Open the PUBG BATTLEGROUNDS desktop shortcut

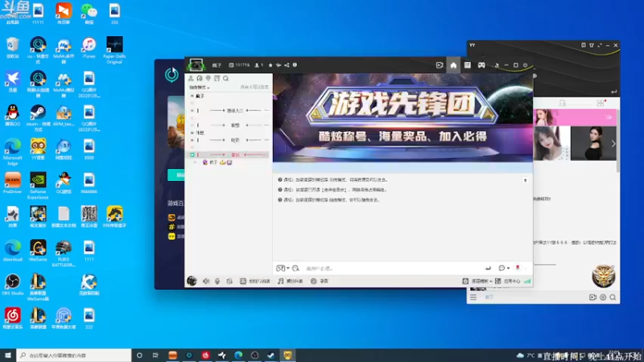click(64, 253)
